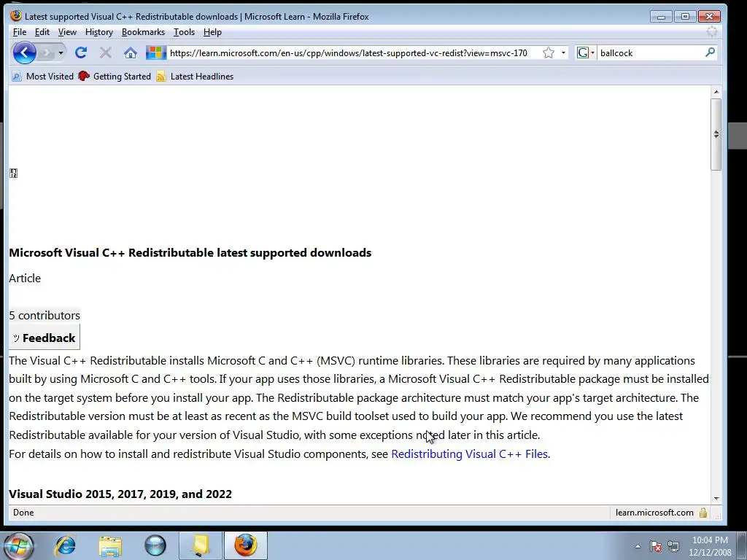Open the Tools menu
The width and height of the screenshot is (747, 560).
pyautogui.click(x=184, y=32)
